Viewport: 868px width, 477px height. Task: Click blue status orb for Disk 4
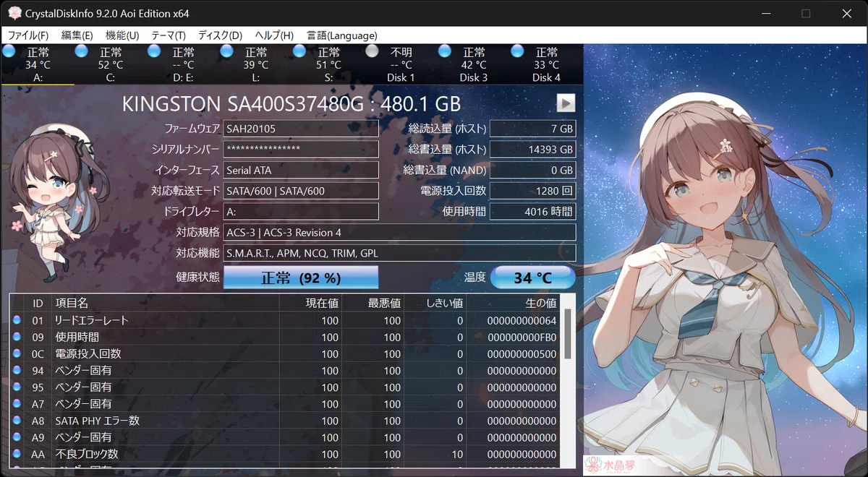[x=517, y=51]
